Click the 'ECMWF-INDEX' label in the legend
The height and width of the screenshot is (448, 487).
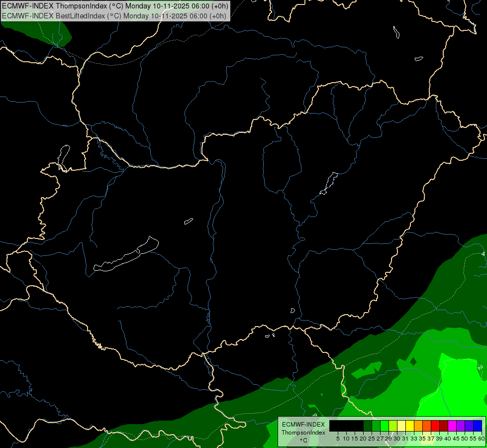pos(303,425)
